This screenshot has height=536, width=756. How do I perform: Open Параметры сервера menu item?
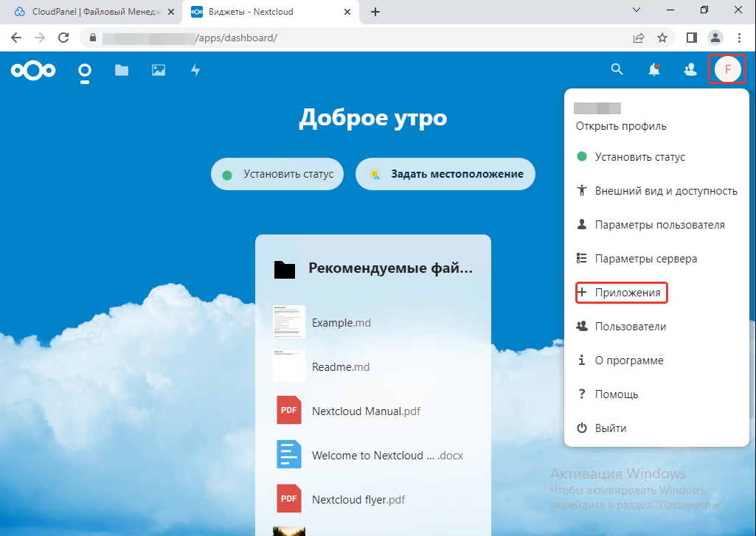pyautogui.click(x=645, y=259)
